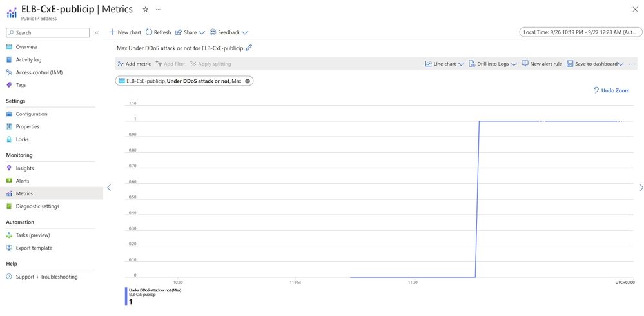Click into the sidebar Search field
The width and height of the screenshot is (644, 316).
click(x=48, y=32)
